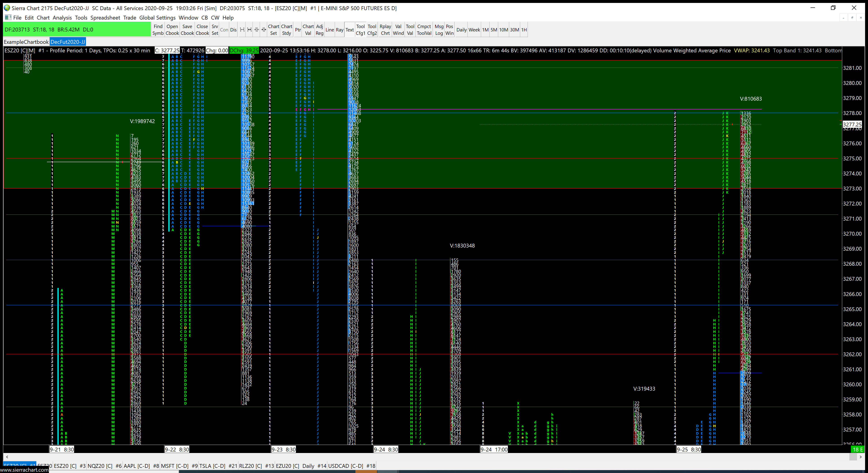Switch the chart to the 30M timeframe
Screen dimensions: 868x473
pos(514,30)
